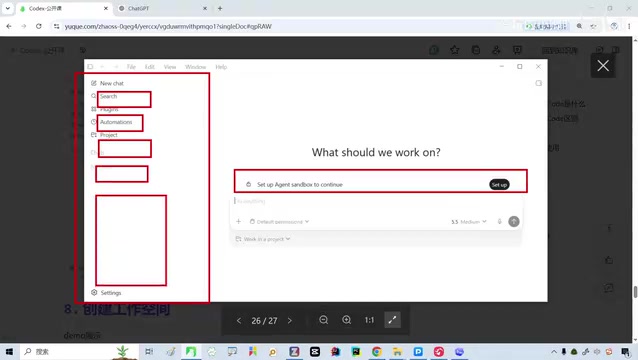Image resolution: width=638 pixels, height=360 pixels.
Task: Click the Set up button
Action: pyautogui.click(x=499, y=185)
